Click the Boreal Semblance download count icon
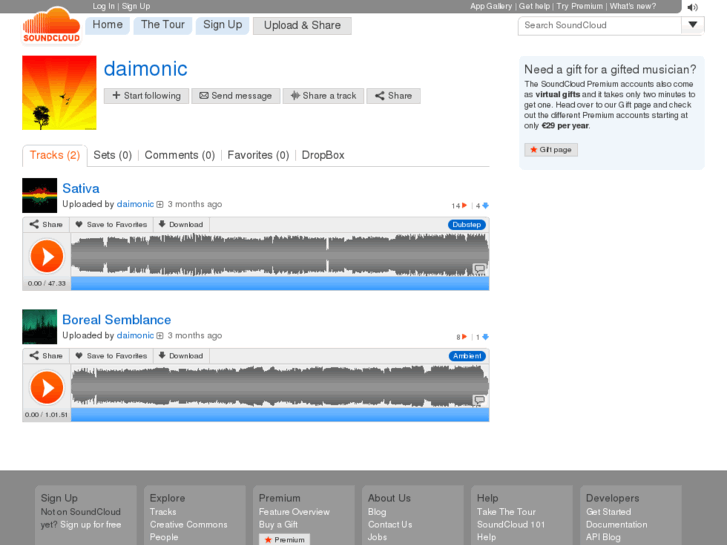727x545 pixels. coord(485,337)
